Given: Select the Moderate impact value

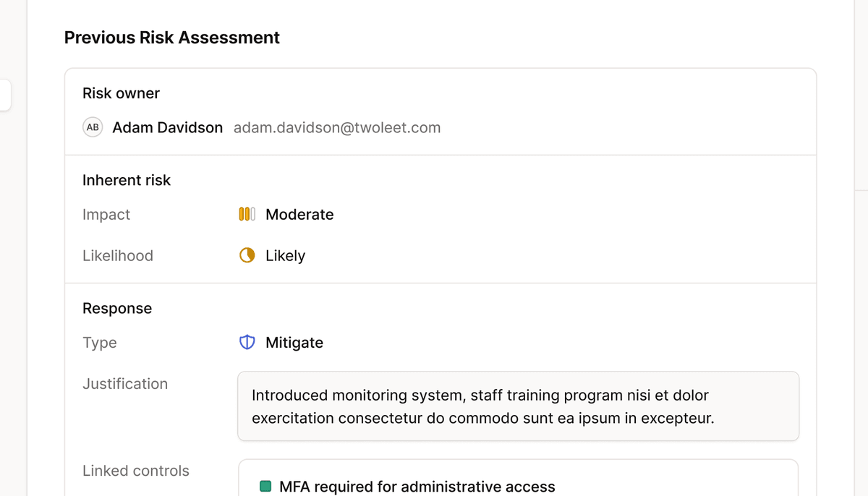Looking at the screenshot, I should pyautogui.click(x=299, y=215).
